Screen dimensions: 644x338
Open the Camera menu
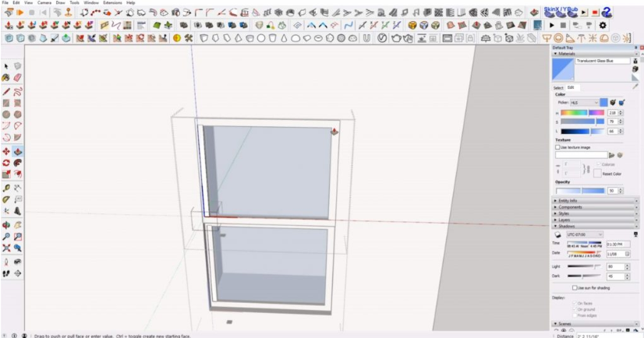(x=44, y=2)
